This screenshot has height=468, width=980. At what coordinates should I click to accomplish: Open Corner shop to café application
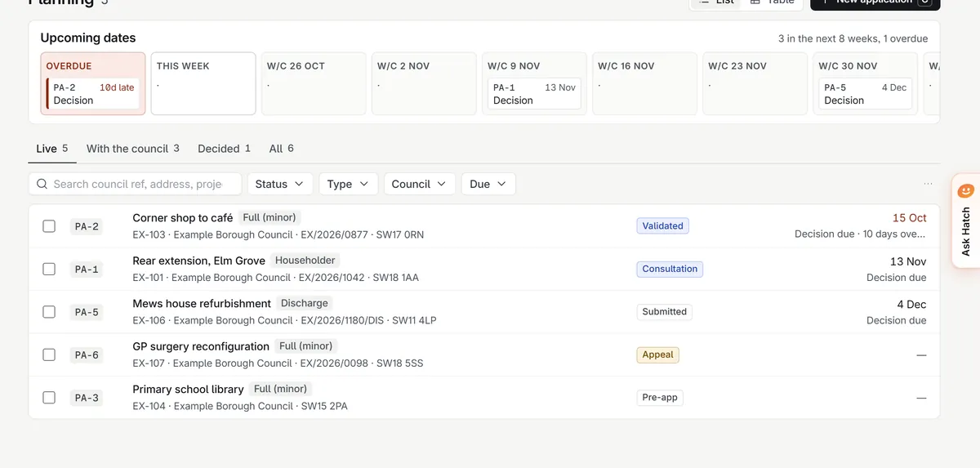coord(183,218)
